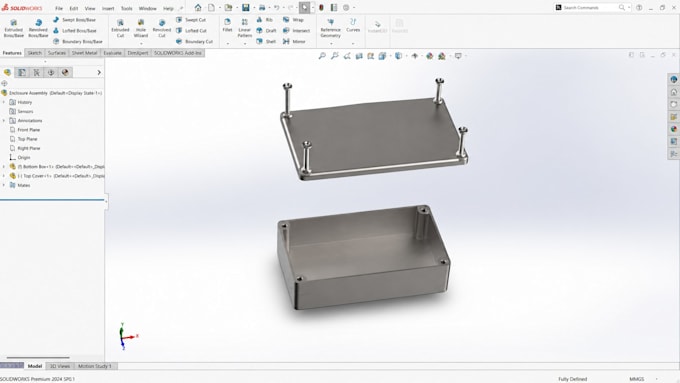Choose Swept Boss/Base feature
The image size is (680, 383).
click(x=74, y=20)
